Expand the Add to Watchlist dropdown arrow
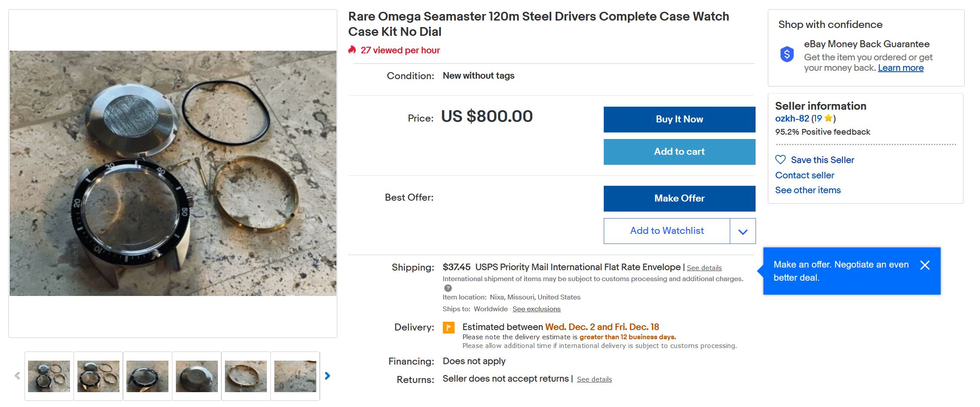The image size is (980, 407). [x=742, y=231]
